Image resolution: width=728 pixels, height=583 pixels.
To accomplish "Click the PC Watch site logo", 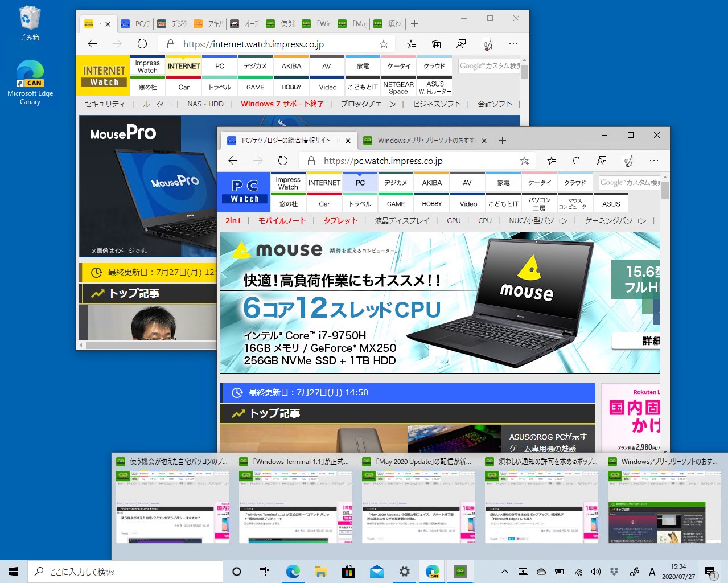I will [x=244, y=191].
